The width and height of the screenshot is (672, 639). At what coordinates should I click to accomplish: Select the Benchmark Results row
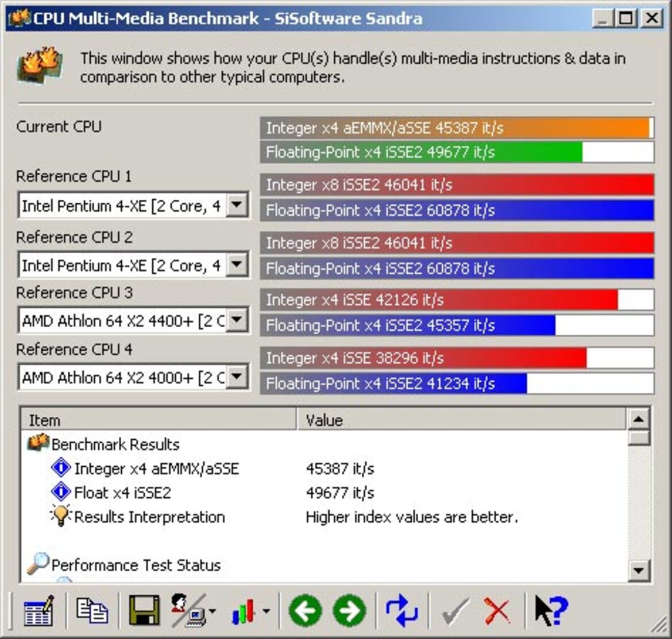click(323, 444)
